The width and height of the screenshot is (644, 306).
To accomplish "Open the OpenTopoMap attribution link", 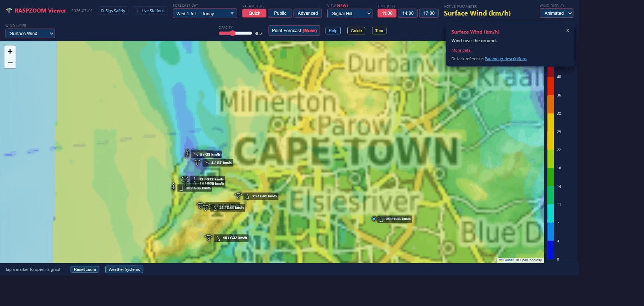I will pos(531,260).
